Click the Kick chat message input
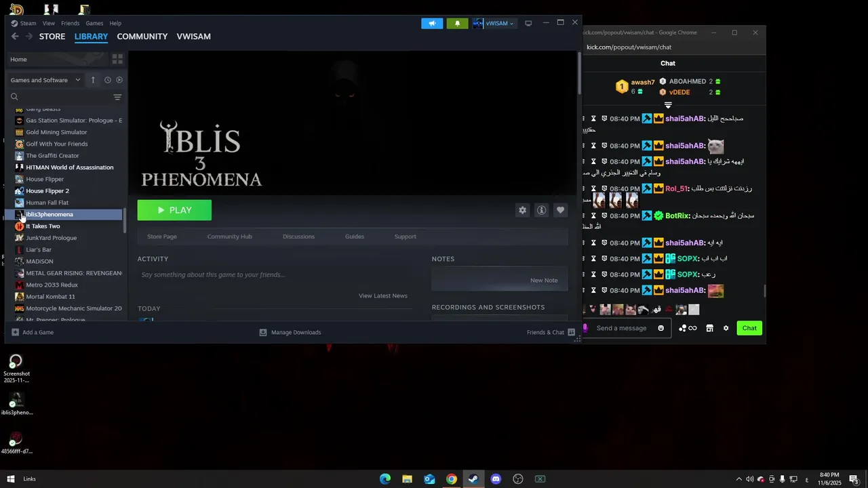This screenshot has width=868, height=488. point(622,328)
